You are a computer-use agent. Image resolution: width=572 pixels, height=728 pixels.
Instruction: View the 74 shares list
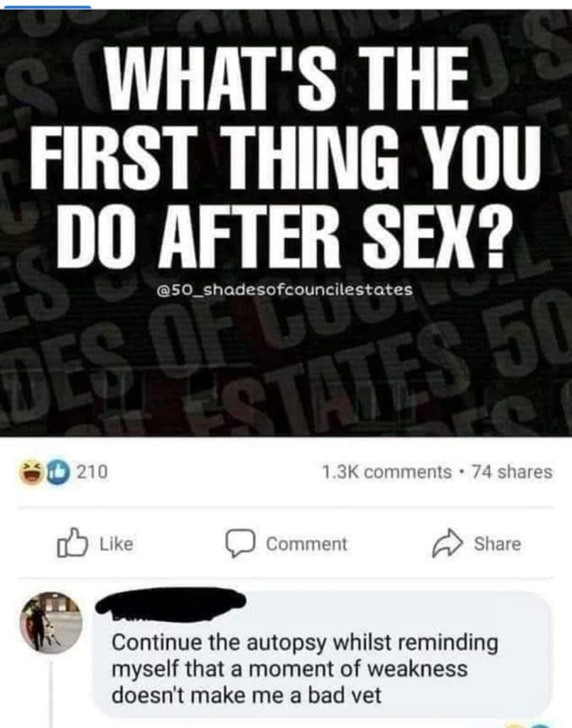pyautogui.click(x=512, y=472)
